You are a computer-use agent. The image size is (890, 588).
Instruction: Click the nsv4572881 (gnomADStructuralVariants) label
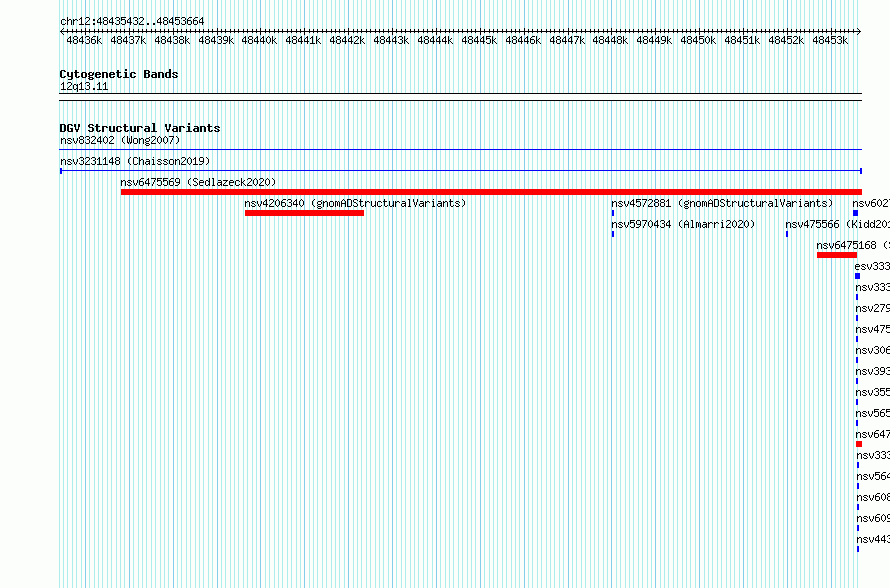(x=722, y=203)
